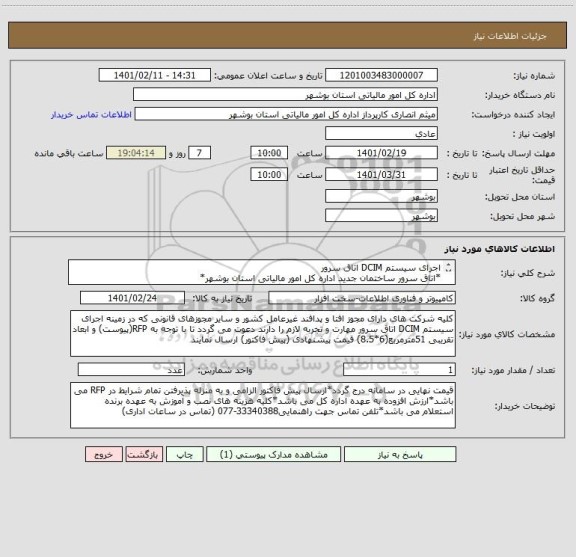Click the خروج exit button
Image resolution: width=576 pixels, height=557 pixels.
104,454
